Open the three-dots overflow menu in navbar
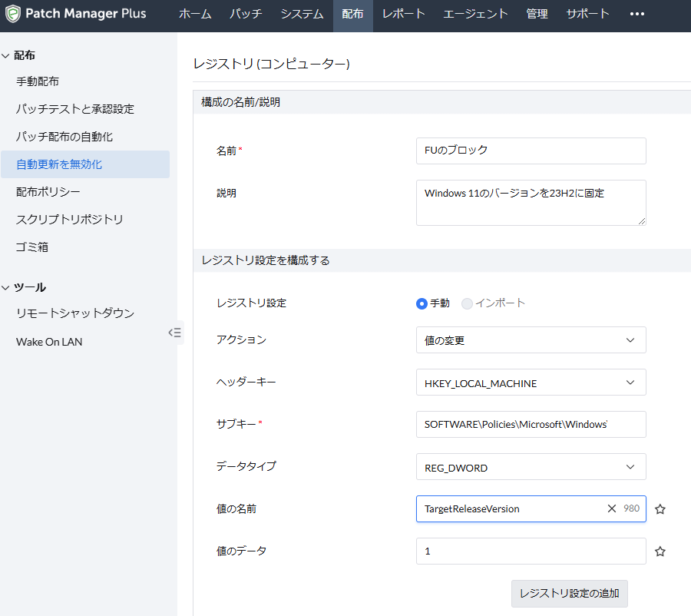Image resolution: width=691 pixels, height=616 pixels. (x=636, y=14)
